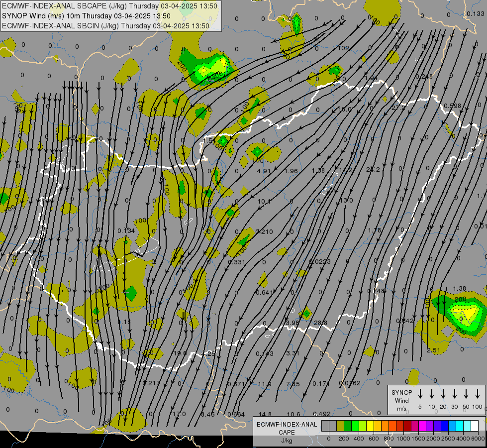Click the map value '0.542'

pos(405,321)
